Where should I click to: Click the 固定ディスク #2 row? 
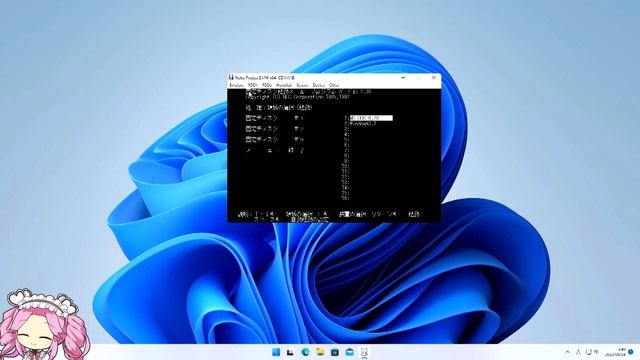coord(275,129)
